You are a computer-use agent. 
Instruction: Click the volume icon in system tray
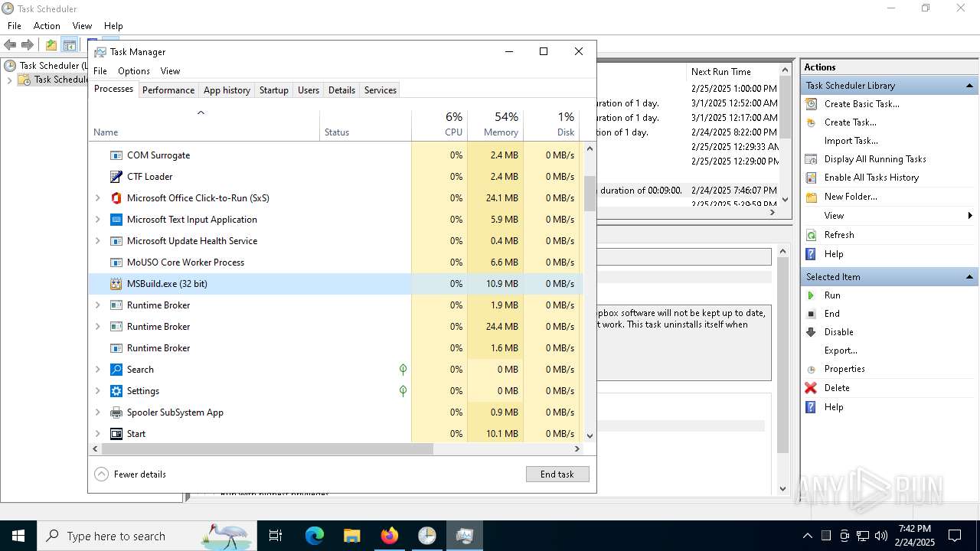(880, 536)
